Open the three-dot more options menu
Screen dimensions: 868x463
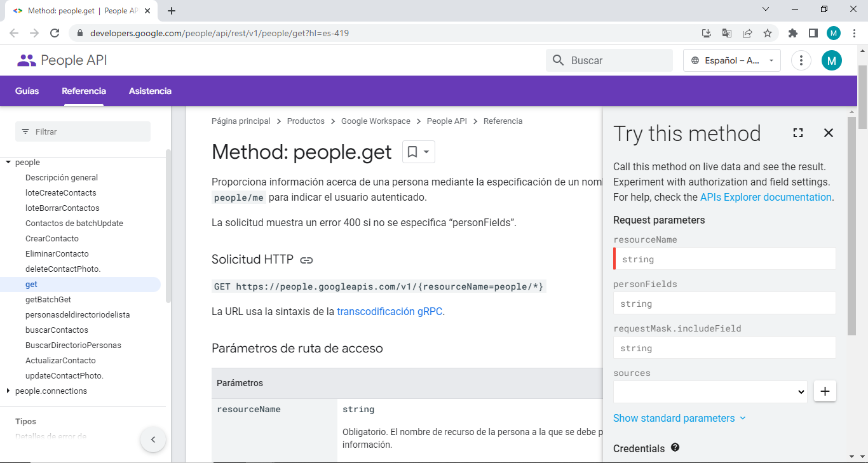pos(801,60)
